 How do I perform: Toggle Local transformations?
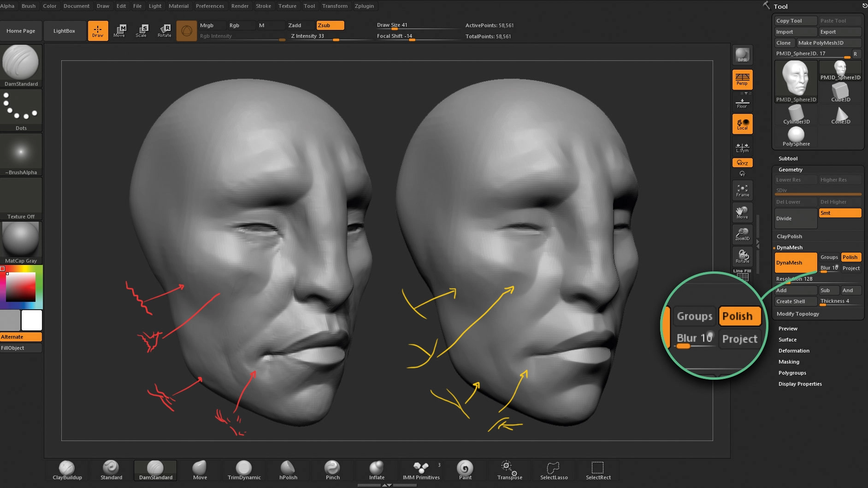pos(742,124)
